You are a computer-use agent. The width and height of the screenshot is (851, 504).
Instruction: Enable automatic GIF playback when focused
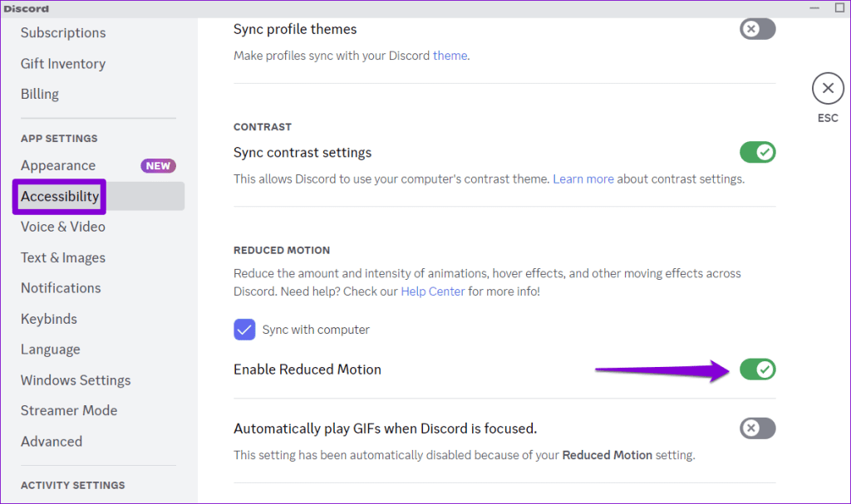click(x=757, y=428)
